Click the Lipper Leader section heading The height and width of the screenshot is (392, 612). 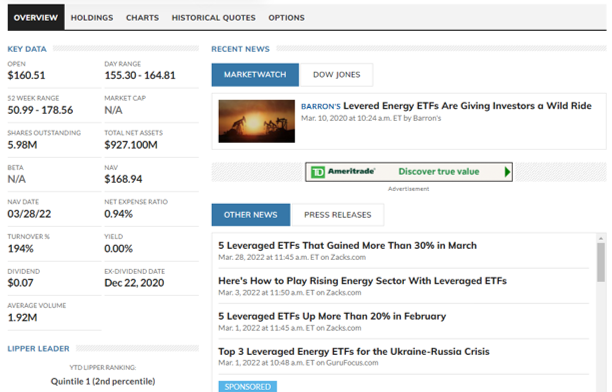[x=38, y=349]
